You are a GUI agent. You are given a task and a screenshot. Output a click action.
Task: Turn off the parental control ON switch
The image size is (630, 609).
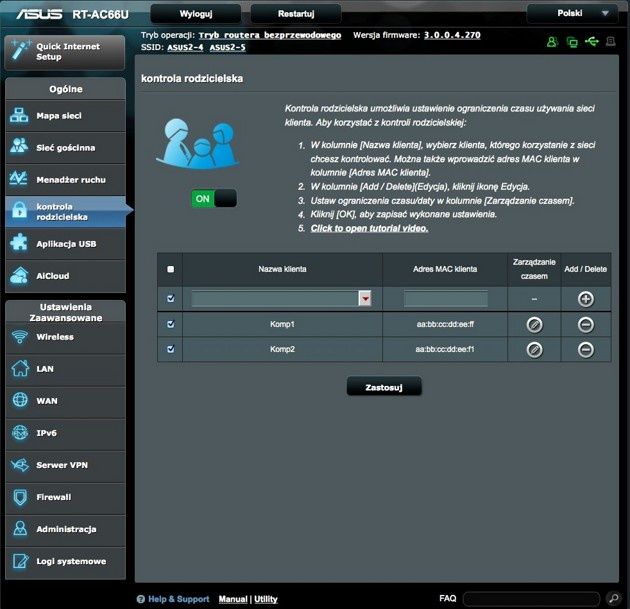click(214, 198)
